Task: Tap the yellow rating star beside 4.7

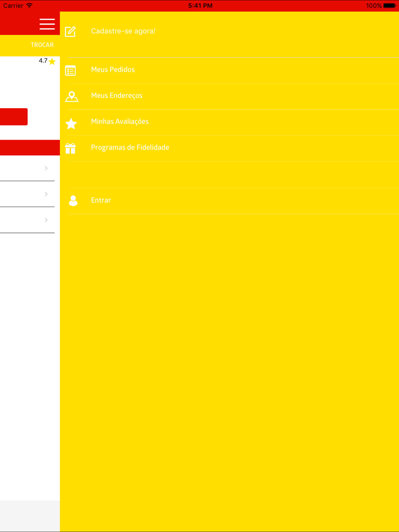Action: pyautogui.click(x=52, y=61)
